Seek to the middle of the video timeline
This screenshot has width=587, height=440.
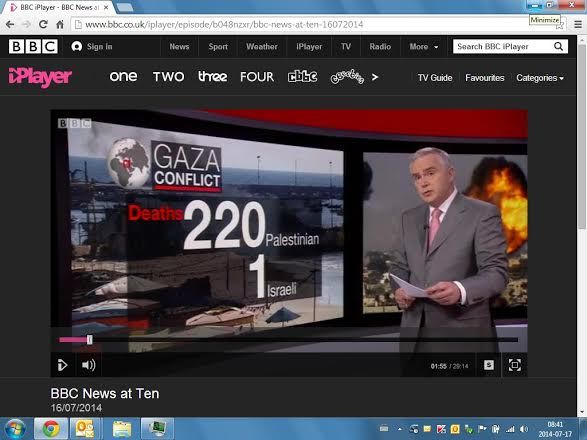(289, 340)
